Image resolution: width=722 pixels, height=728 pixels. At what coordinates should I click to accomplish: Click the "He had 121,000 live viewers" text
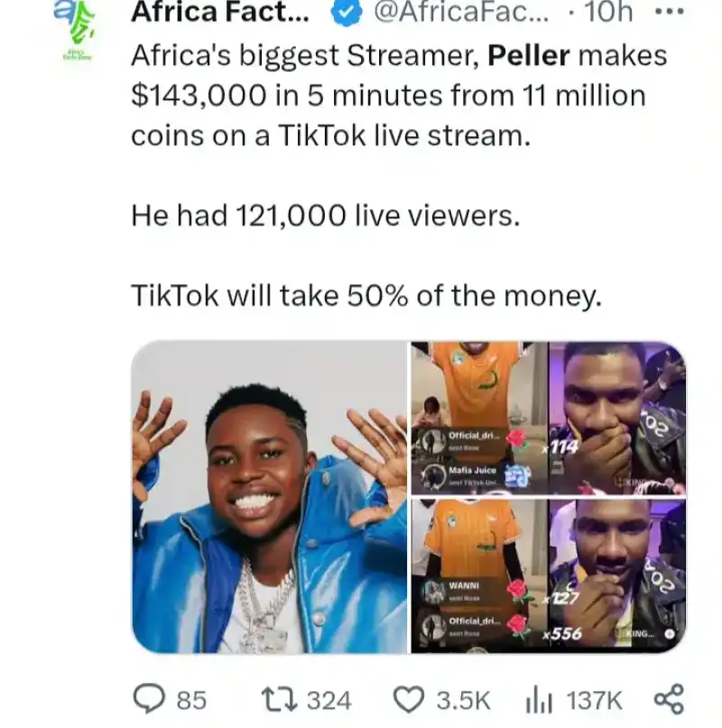click(326, 215)
